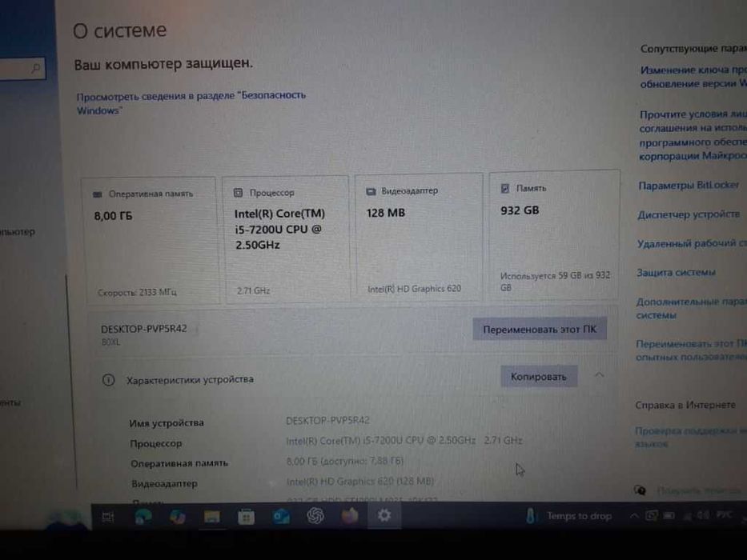747x560 pixels.
Task: Open the Copilot taskbar icon
Action: coord(178,517)
